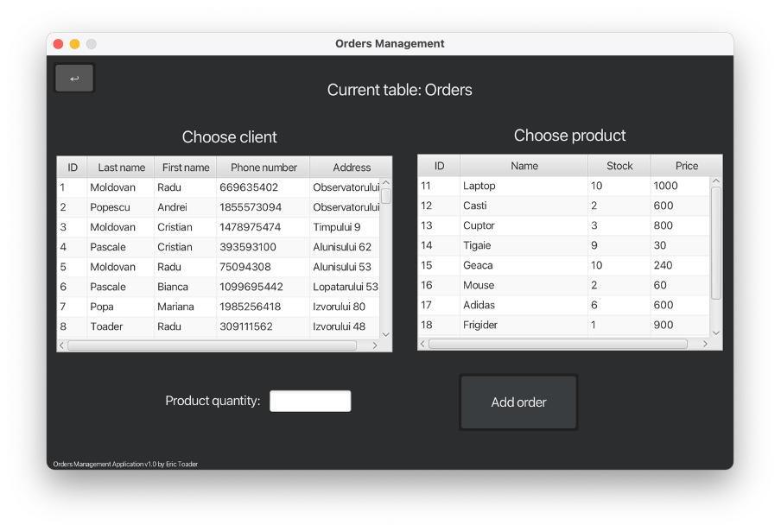Select the Casti product row
Viewport: 781px width, 532px height.
(x=564, y=206)
